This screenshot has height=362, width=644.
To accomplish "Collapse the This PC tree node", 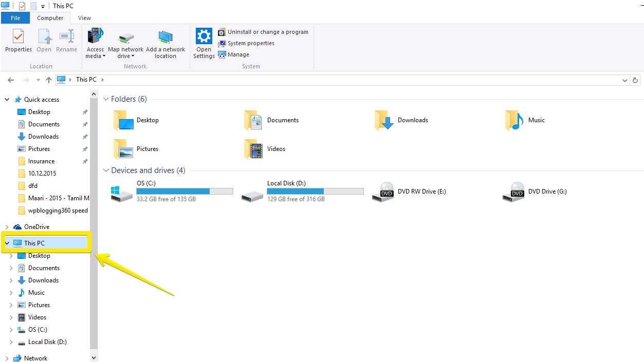I will coord(7,243).
